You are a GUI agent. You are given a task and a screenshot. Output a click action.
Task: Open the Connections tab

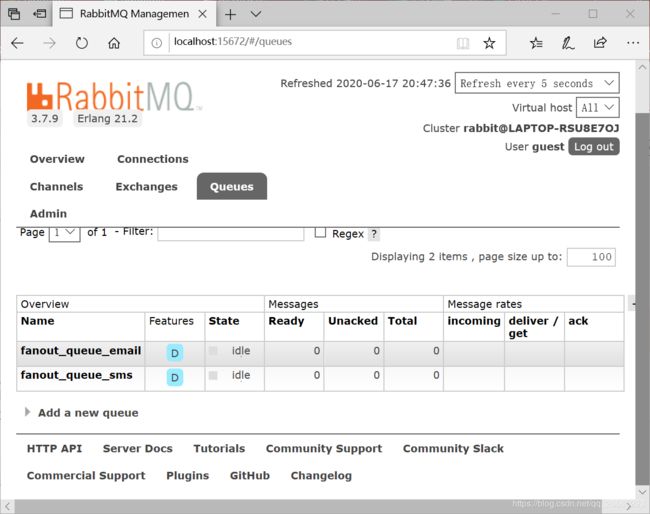click(153, 159)
